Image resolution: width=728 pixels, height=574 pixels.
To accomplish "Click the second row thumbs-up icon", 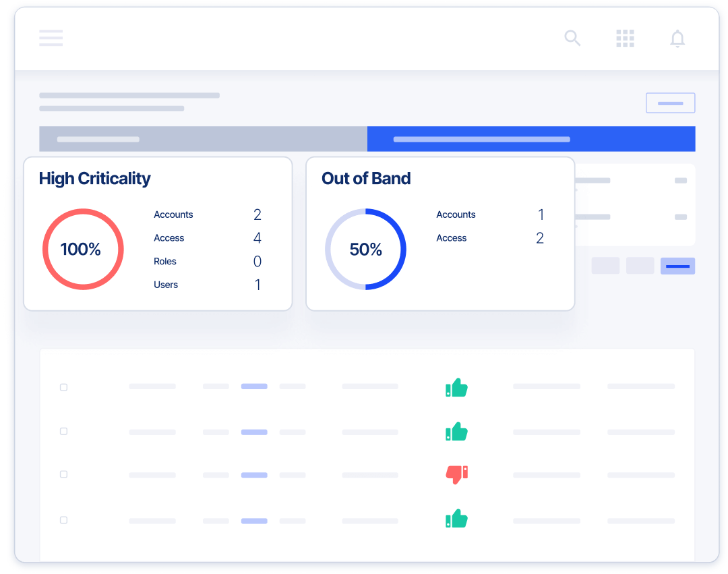I will [x=456, y=431].
